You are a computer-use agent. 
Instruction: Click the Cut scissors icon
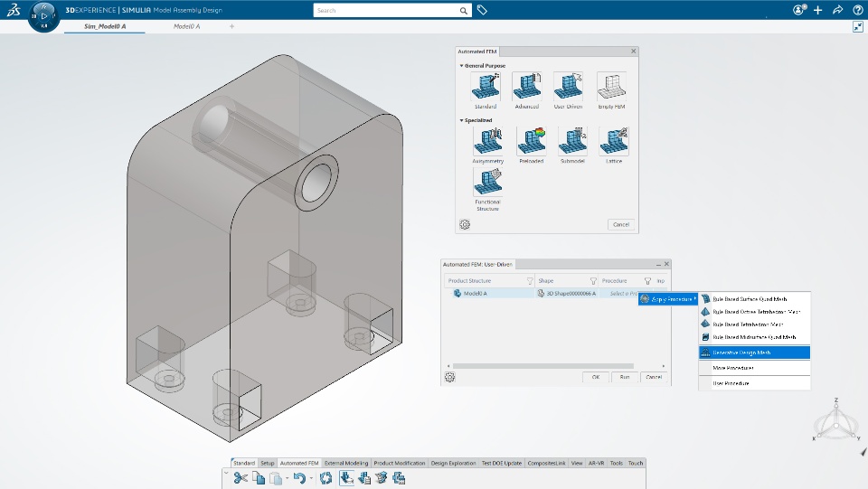(x=241, y=478)
